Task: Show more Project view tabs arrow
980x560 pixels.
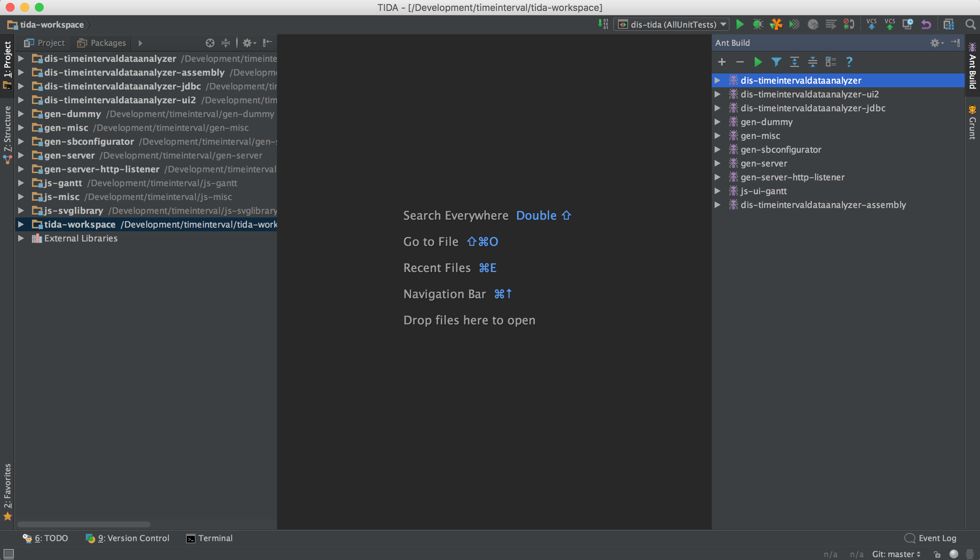Action: click(x=140, y=43)
